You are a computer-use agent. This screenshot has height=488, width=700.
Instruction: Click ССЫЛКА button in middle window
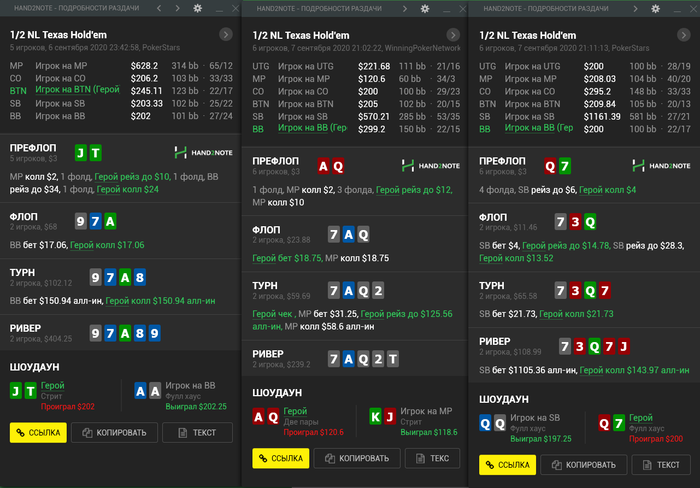coord(281,458)
